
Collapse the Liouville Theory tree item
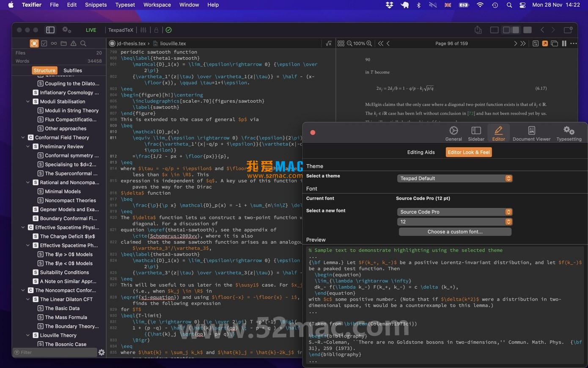point(27,335)
